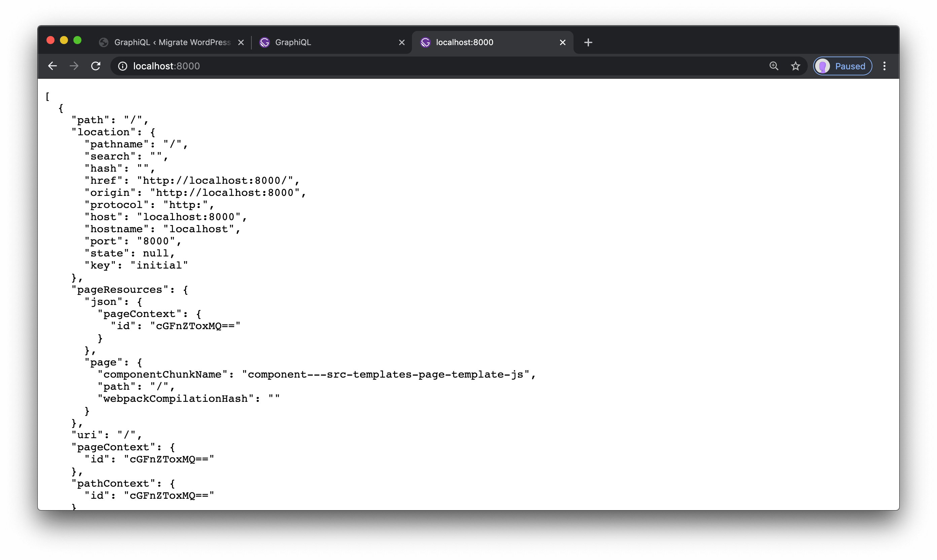This screenshot has height=560, width=937.
Task: Navigate back using the back arrow
Action: (x=52, y=66)
